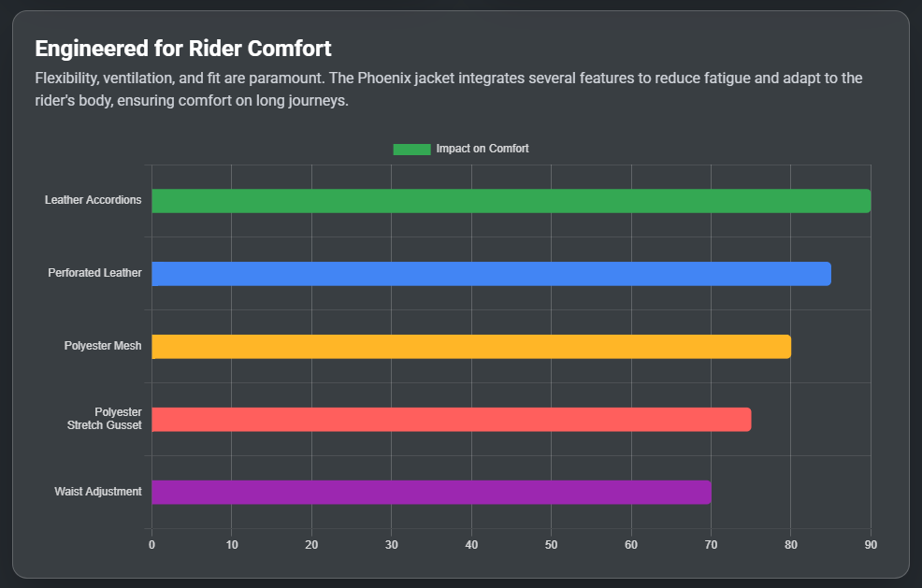Viewport: 922px width, 588px height.
Task: Click the 30 tick on the x-axis
Action: tap(392, 545)
